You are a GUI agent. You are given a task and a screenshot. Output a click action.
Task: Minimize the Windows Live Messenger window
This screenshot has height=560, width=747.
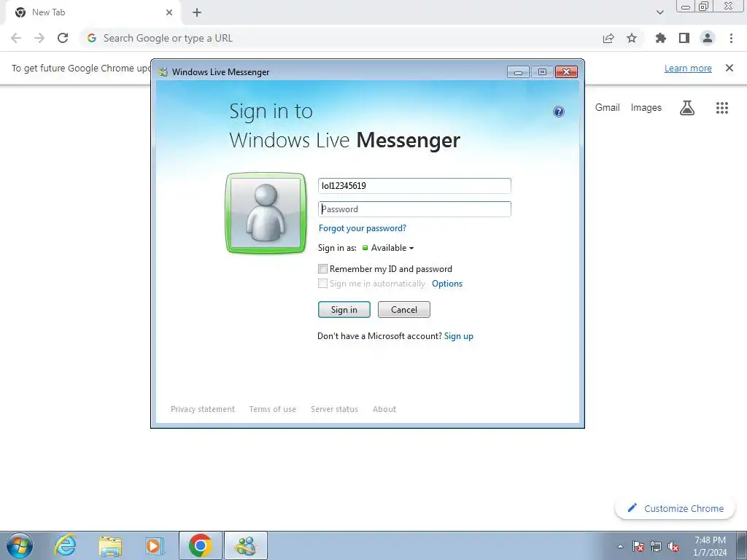[519, 72]
